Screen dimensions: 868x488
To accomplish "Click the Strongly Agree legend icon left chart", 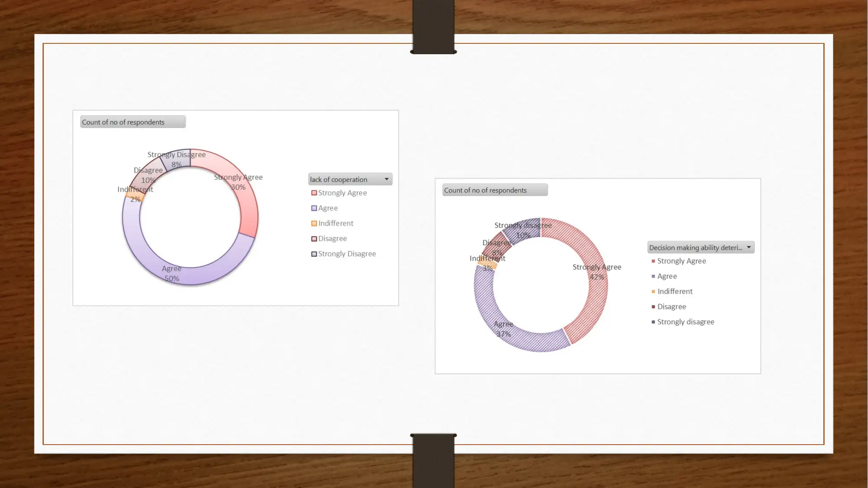I will pyautogui.click(x=314, y=193).
